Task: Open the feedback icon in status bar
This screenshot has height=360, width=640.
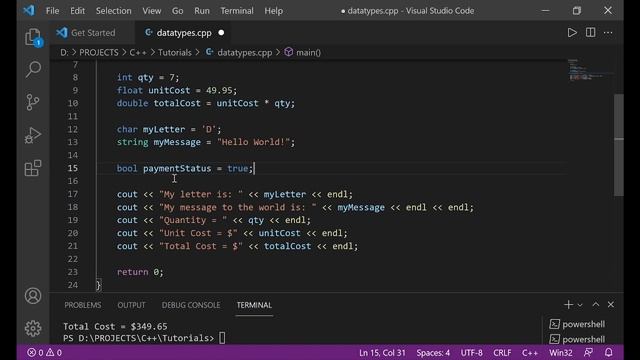Action: coord(588,352)
